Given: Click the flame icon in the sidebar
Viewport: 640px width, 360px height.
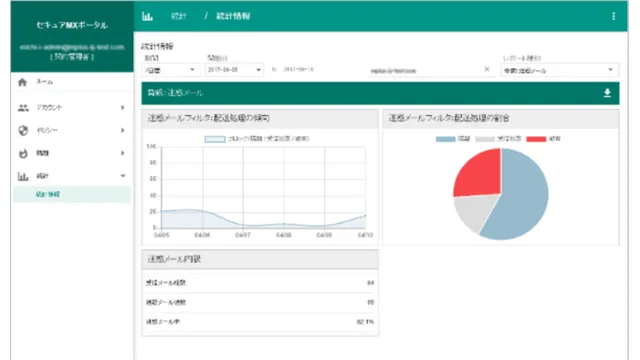Looking at the screenshot, I should 23,153.
